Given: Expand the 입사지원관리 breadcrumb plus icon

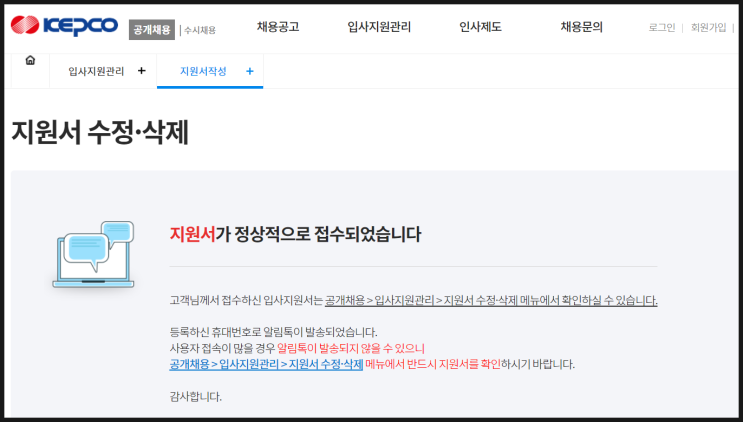Looking at the screenshot, I should 141,71.
